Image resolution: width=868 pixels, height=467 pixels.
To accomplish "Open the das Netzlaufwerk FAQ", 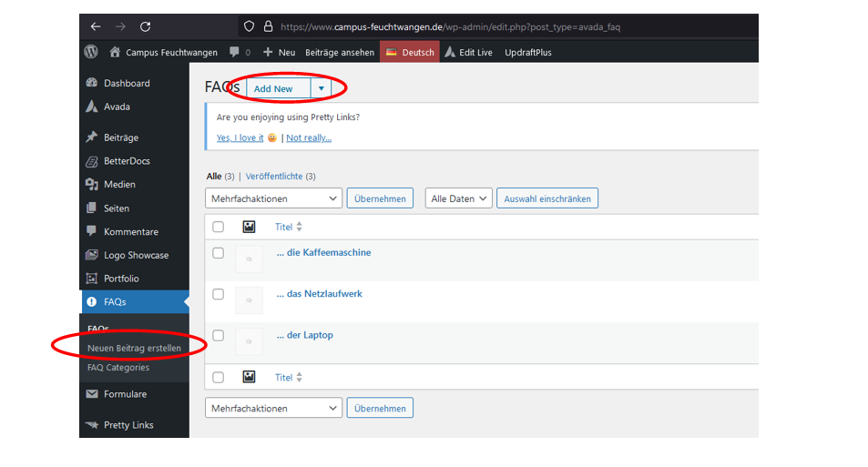I will (320, 294).
